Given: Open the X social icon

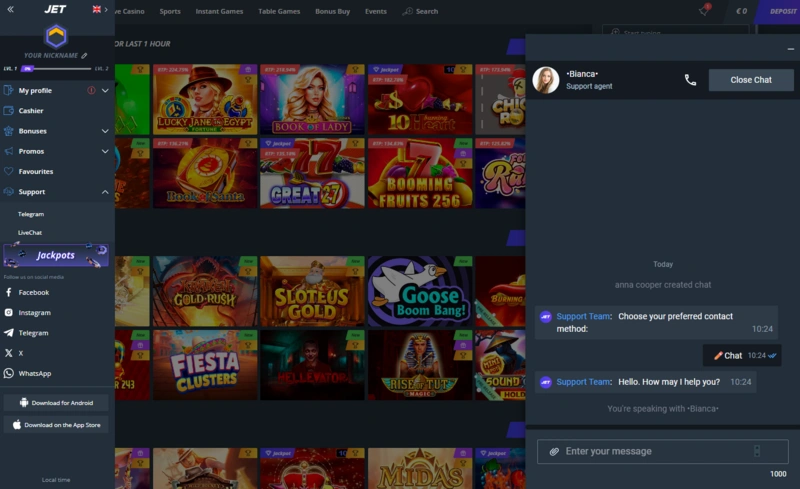Looking at the screenshot, I should pos(9,353).
